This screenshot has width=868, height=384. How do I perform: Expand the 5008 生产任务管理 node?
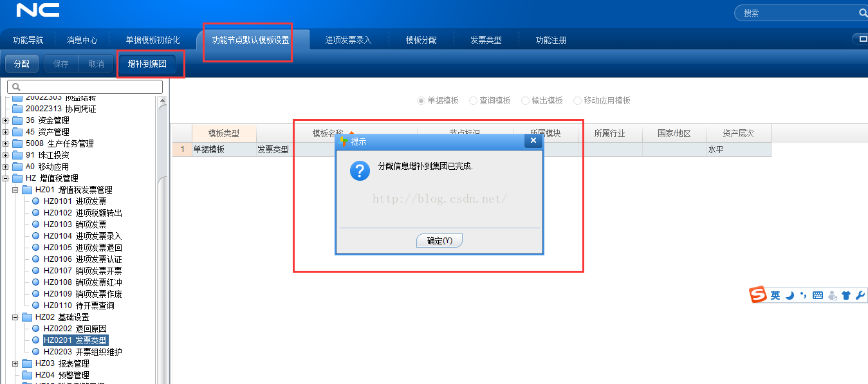point(6,143)
